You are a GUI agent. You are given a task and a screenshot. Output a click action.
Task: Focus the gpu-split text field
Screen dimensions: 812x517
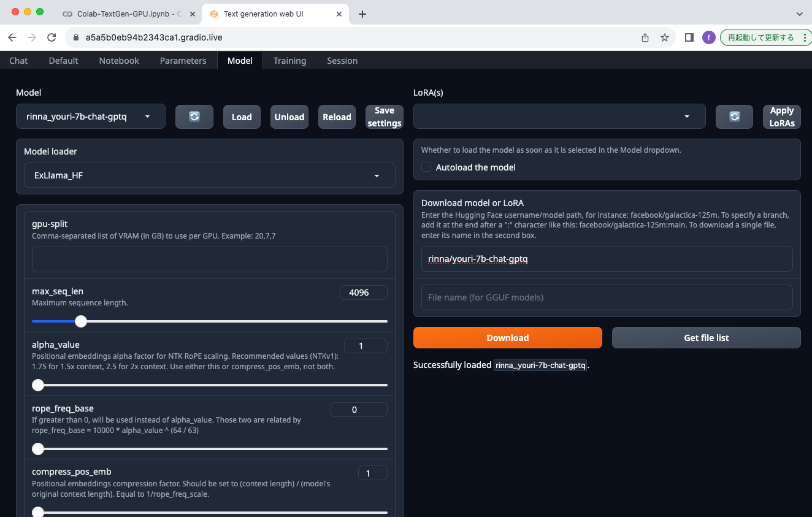(x=210, y=259)
